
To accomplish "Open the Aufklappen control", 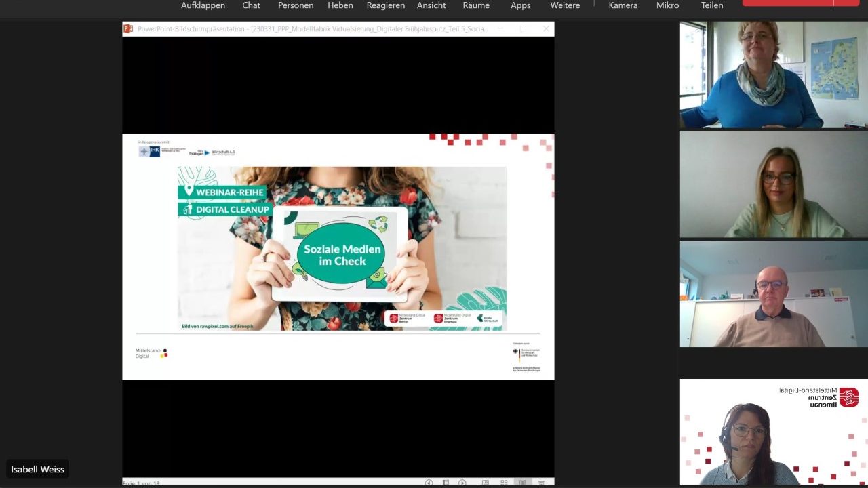I will click(x=203, y=5).
